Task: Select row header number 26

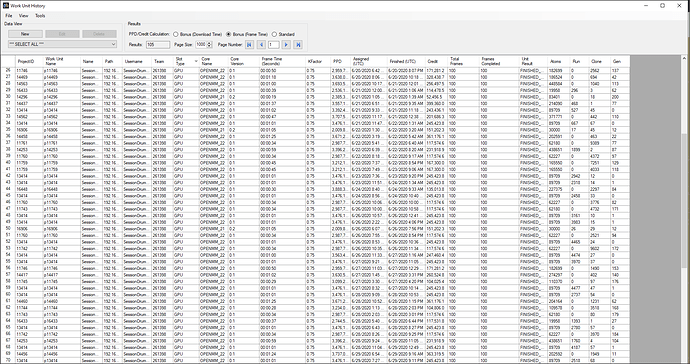Action: (x=8, y=70)
